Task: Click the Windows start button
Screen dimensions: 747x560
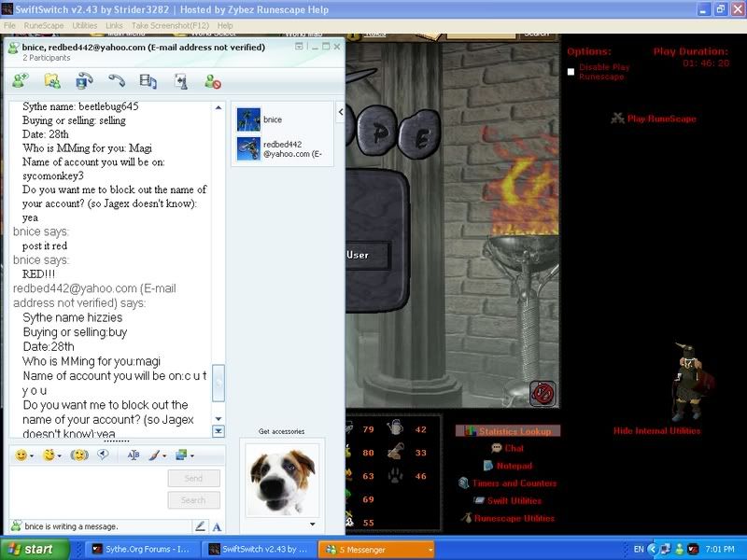Action: point(35,549)
